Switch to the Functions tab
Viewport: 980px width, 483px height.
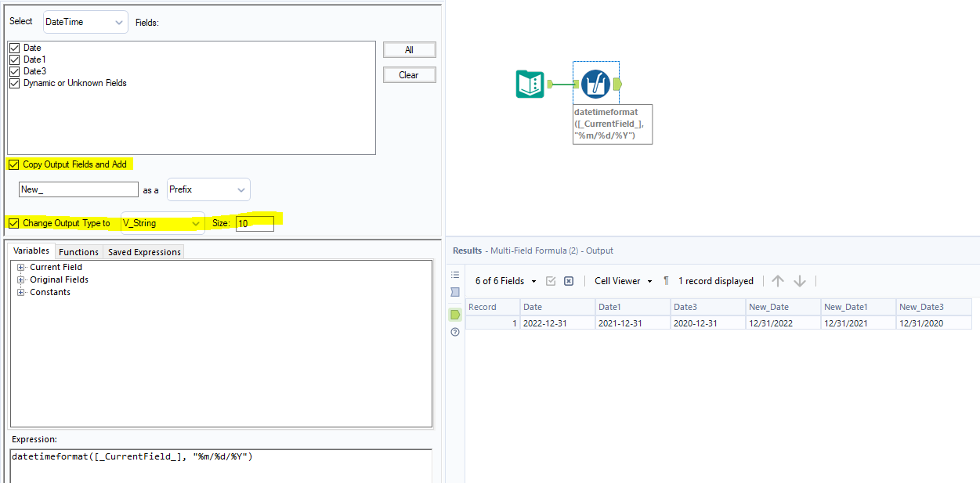click(78, 251)
